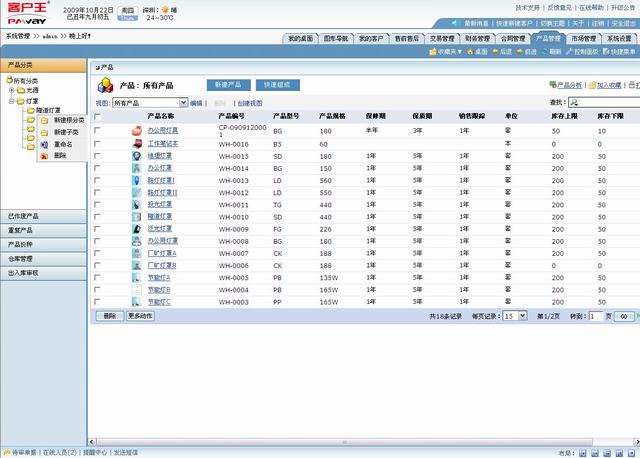This screenshot has width=640, height=458.
Task: Check the checkbox for product WH-0016
Action: click(x=97, y=144)
